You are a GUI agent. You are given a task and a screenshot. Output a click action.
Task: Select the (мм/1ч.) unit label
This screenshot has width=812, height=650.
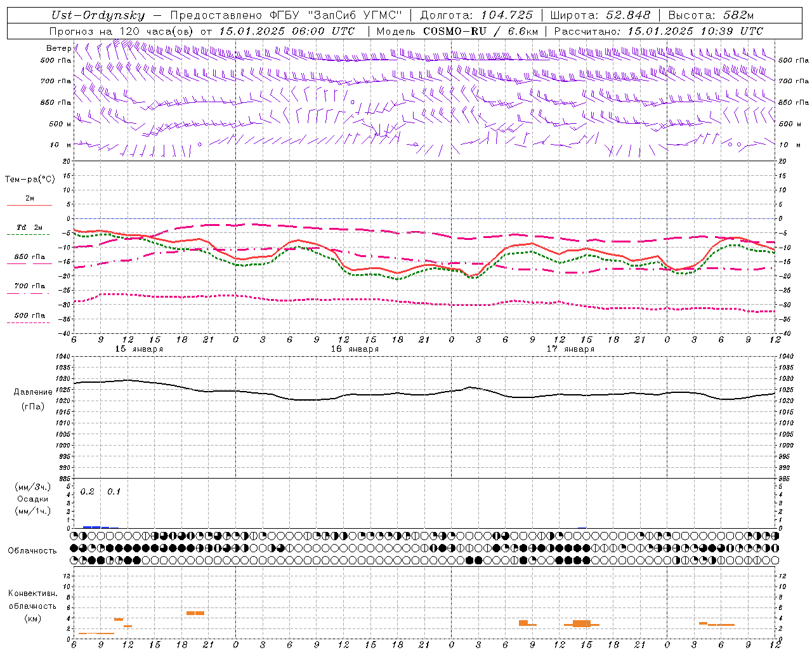point(32,511)
